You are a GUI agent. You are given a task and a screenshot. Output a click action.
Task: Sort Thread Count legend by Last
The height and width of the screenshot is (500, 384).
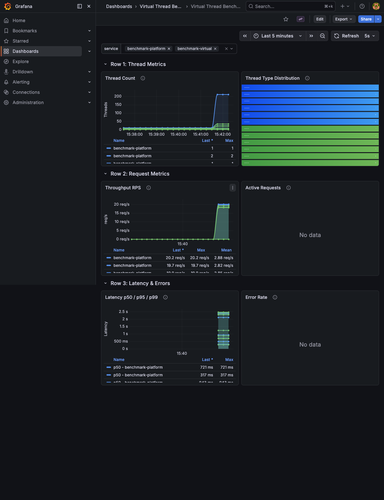click(207, 140)
